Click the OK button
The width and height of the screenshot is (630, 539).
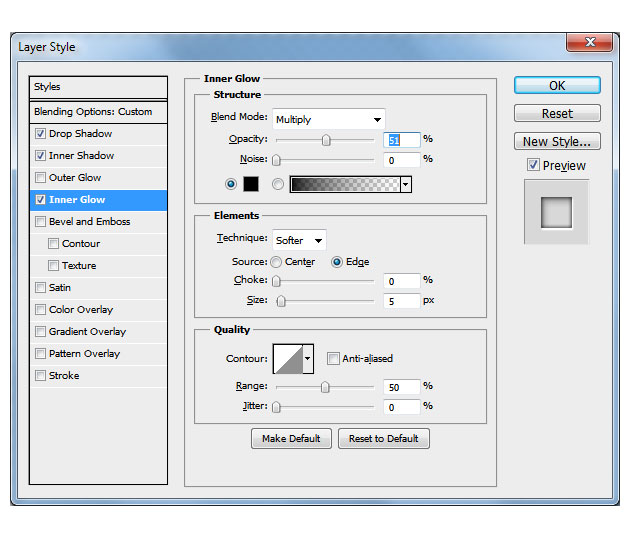(557, 86)
